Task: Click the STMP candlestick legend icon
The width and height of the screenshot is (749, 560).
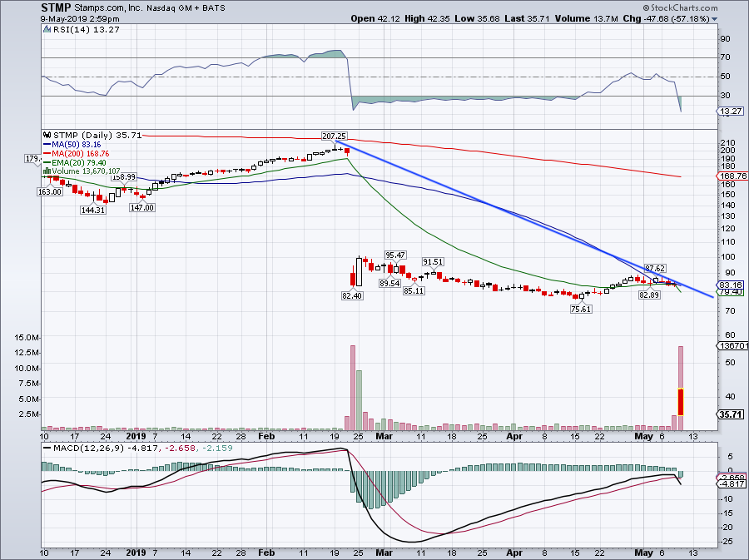Action: coord(47,133)
